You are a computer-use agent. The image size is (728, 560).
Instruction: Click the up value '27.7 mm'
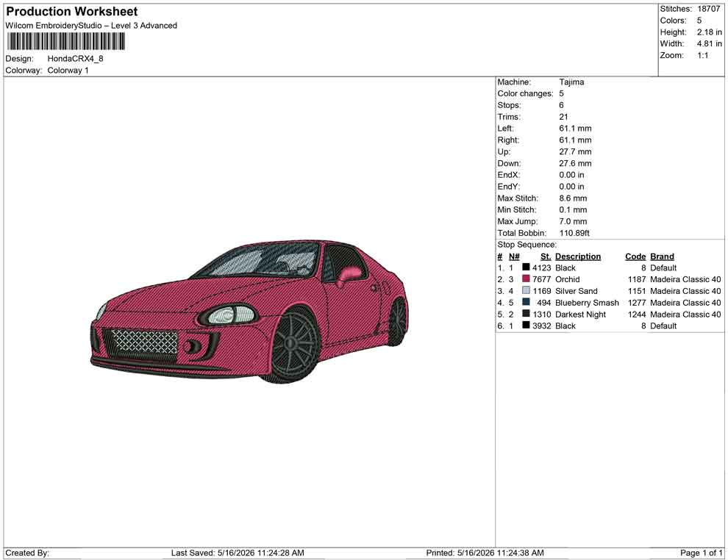click(x=575, y=151)
